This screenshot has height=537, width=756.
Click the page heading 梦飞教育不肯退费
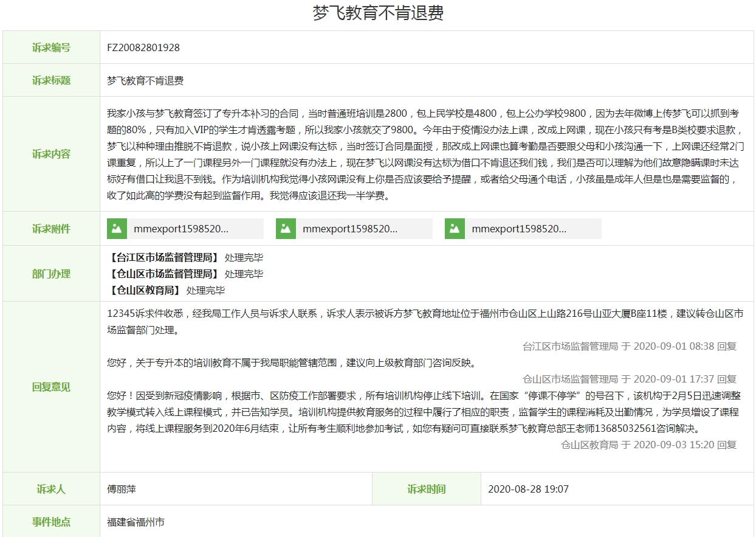(378, 13)
